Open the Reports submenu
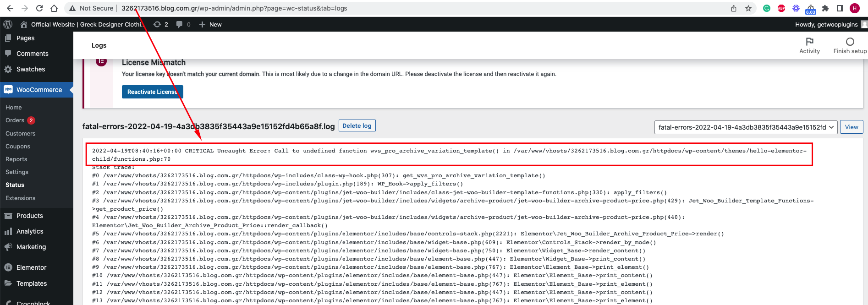The width and height of the screenshot is (868, 305). click(16, 159)
